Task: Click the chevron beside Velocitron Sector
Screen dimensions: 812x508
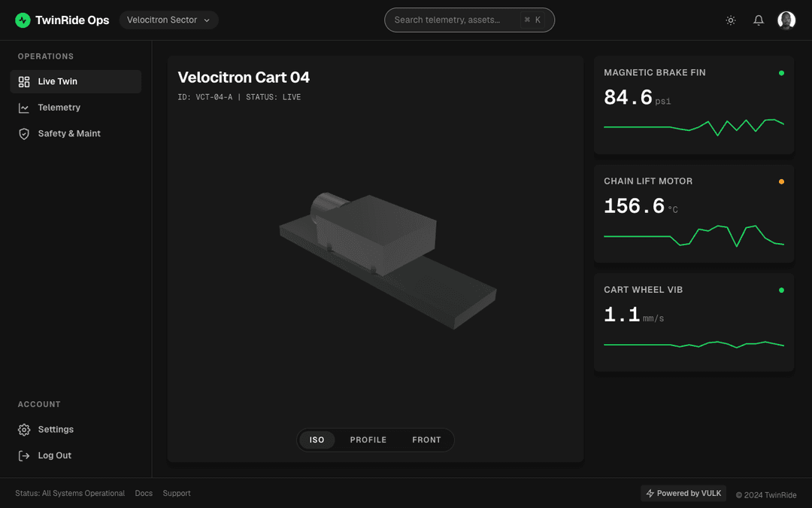Action: [x=207, y=20]
